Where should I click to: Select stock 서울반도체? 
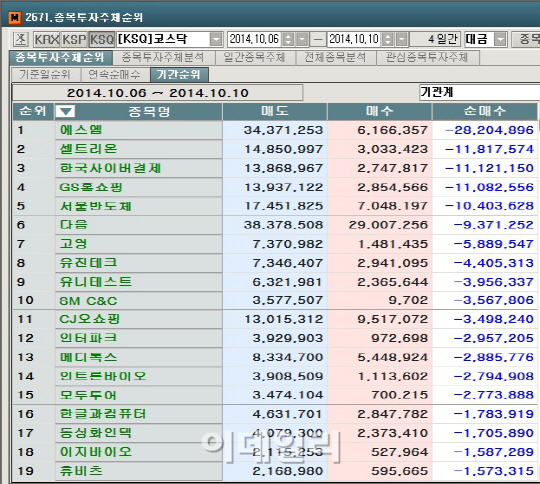coord(96,206)
